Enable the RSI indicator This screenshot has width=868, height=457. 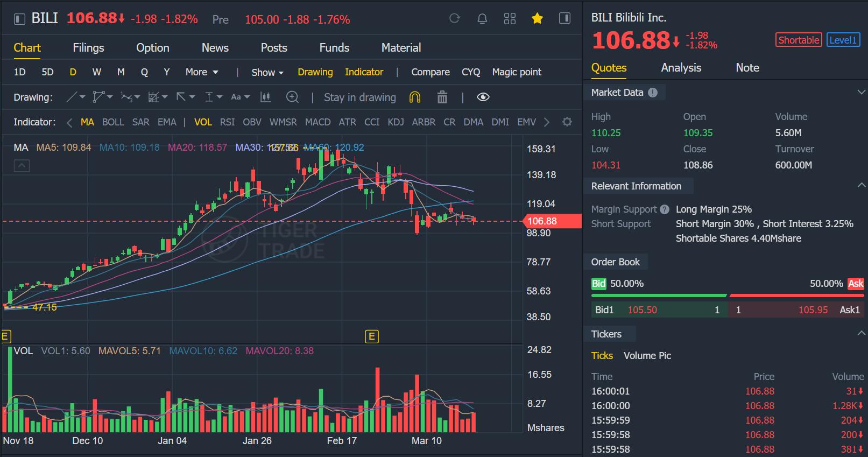[227, 122]
